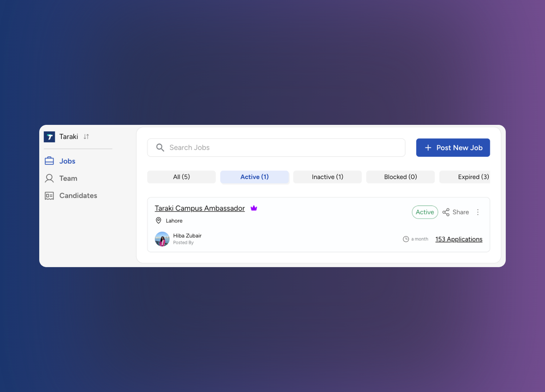Click the Taraki logo icon
Viewport: 545px width, 392px height.
click(x=49, y=137)
